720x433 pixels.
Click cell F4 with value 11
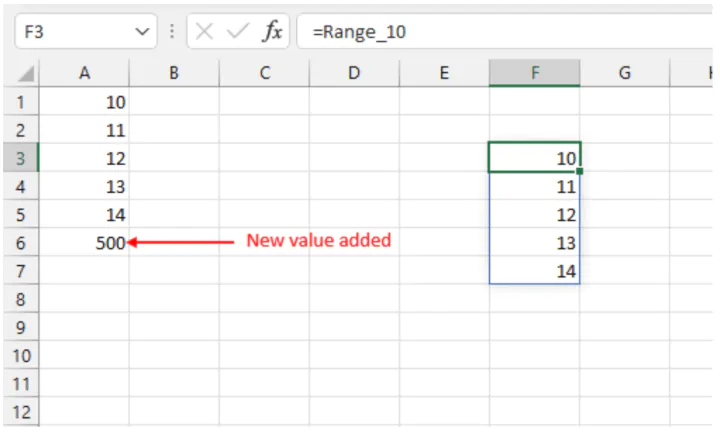(x=534, y=186)
